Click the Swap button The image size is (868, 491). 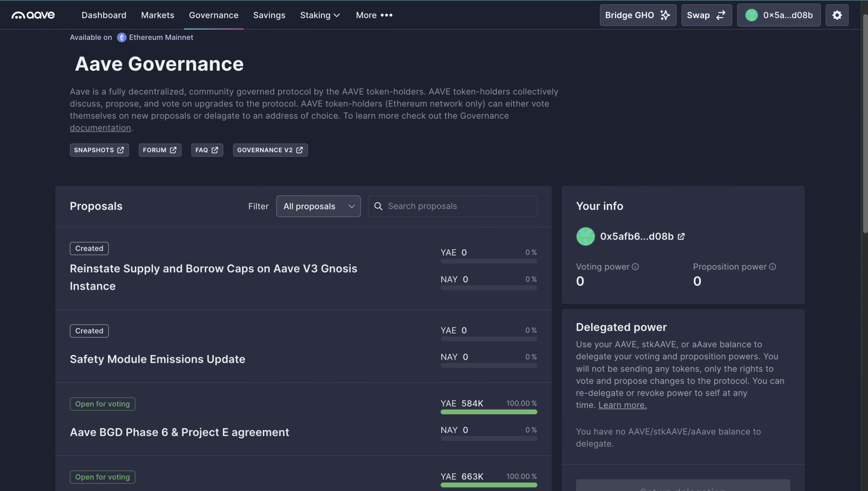(x=706, y=15)
